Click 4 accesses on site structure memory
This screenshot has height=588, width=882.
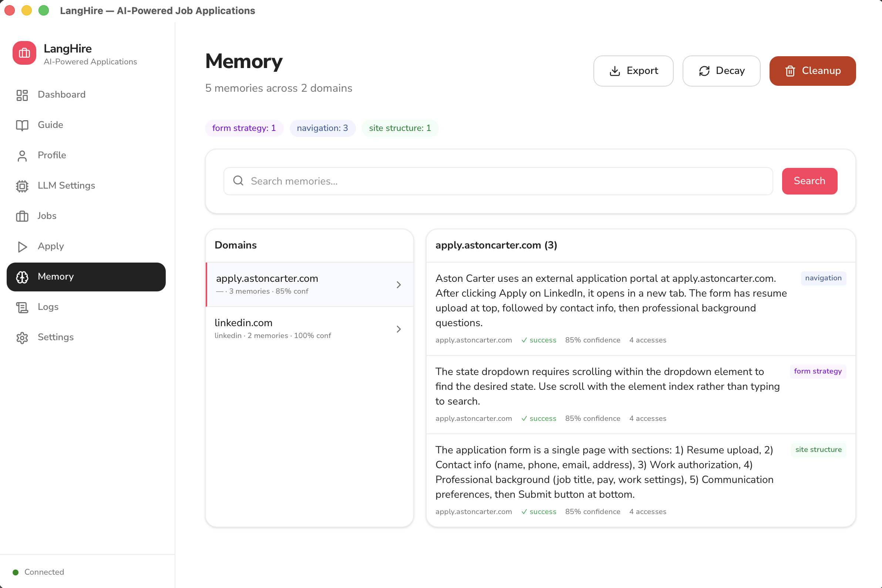tap(648, 512)
